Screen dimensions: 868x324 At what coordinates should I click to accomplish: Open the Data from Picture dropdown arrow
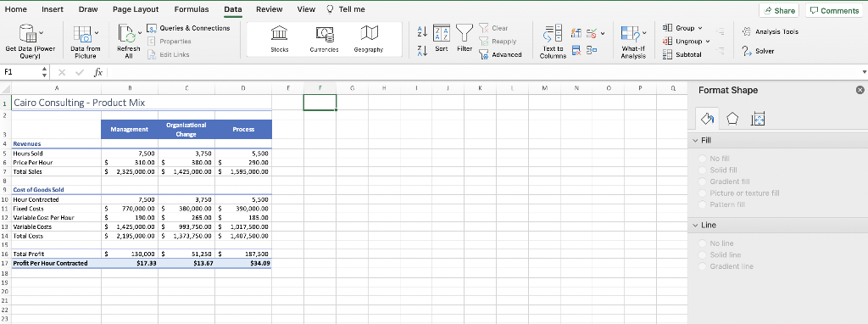97,33
